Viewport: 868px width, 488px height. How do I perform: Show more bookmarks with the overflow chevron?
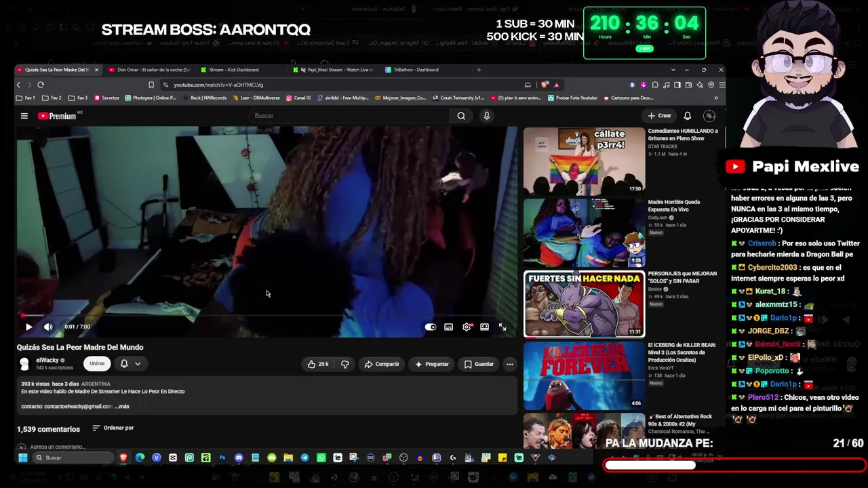pos(716,98)
